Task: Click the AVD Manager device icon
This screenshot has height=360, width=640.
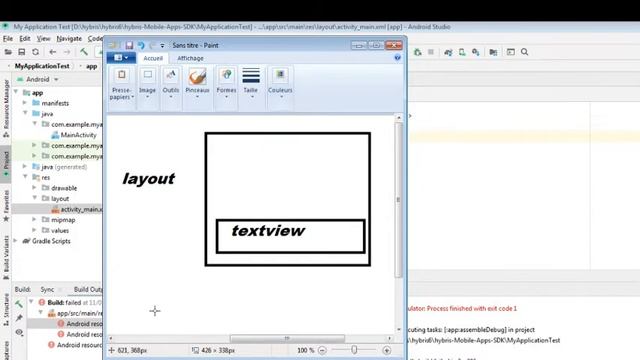Action: [462, 52]
